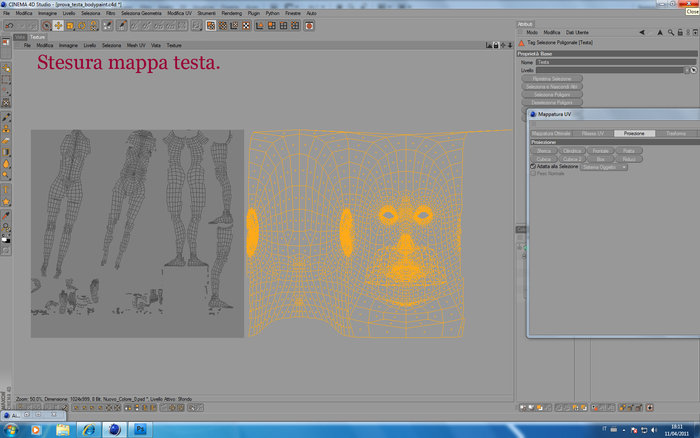Select the Move tool in top toolbar
The height and width of the screenshot is (438, 700).
(x=58, y=26)
